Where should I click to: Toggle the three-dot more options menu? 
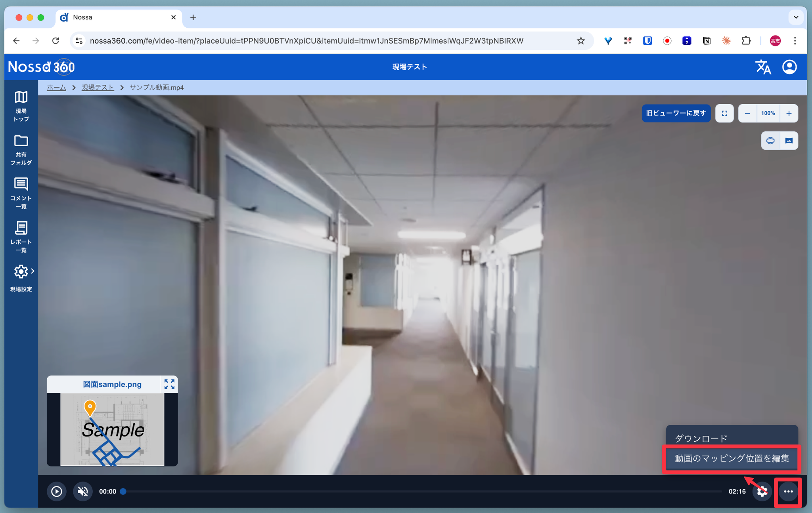tap(788, 492)
